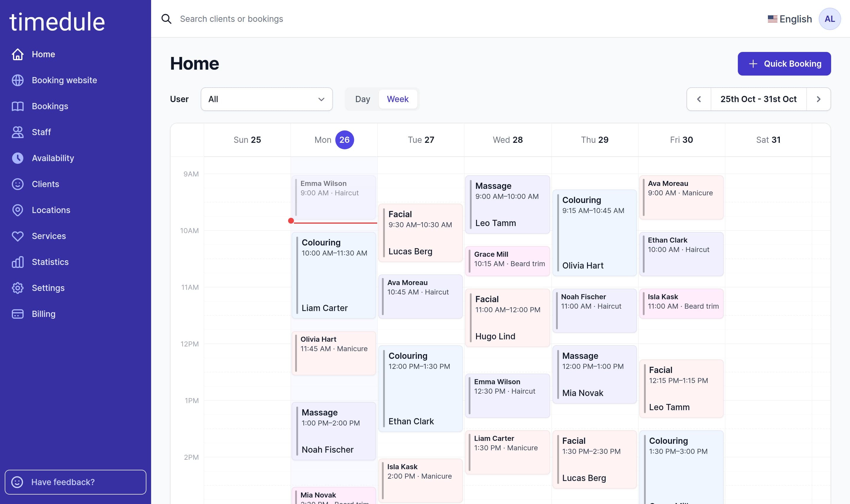
Task: Open Lucas Berg Facial 9:30 AM booking
Action: coord(420,233)
